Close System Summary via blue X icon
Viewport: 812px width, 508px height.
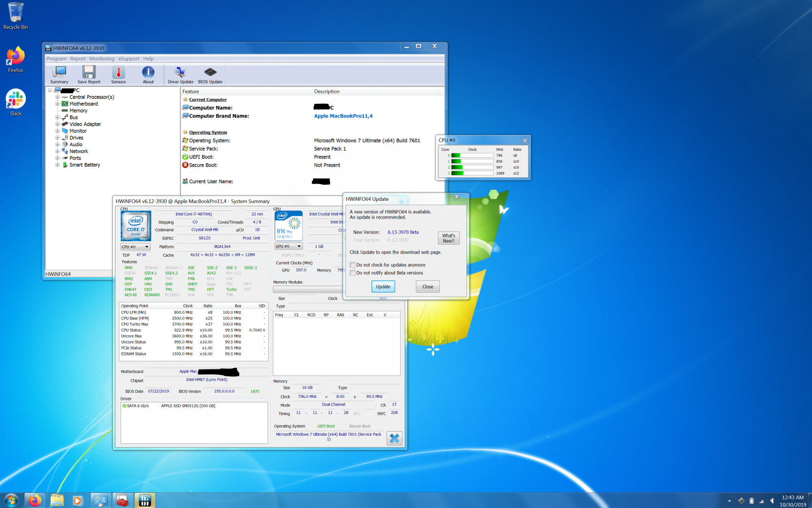point(394,438)
